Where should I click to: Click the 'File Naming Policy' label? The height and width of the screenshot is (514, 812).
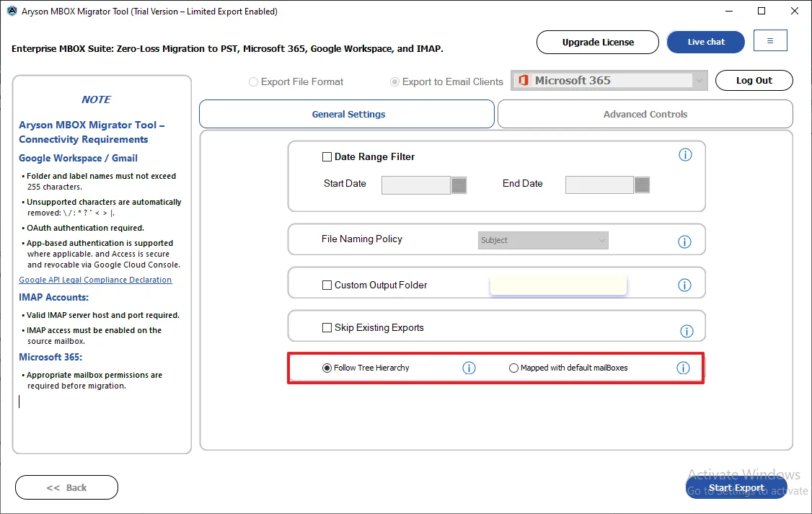pos(361,239)
